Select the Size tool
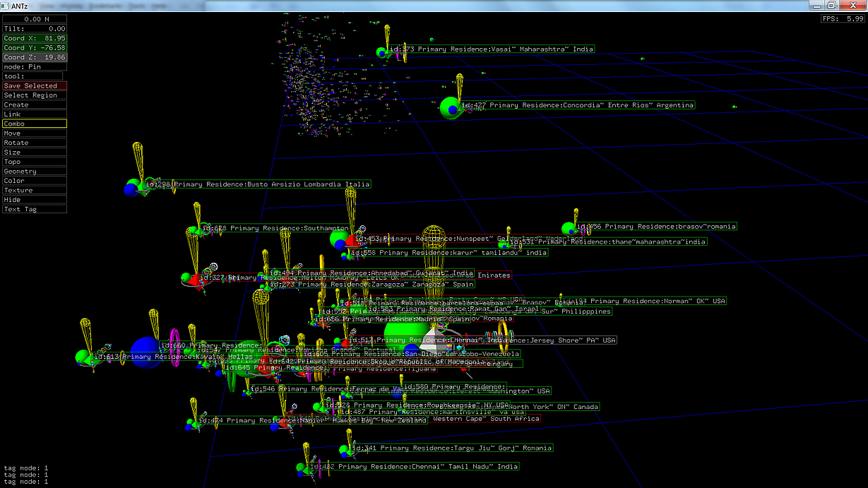The height and width of the screenshot is (488, 868). [34, 153]
